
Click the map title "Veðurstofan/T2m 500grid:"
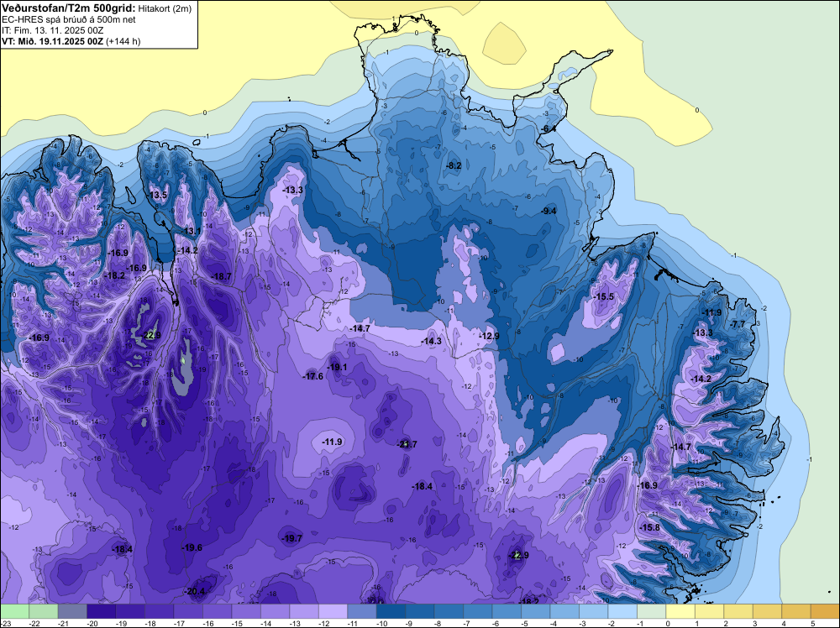69,8
